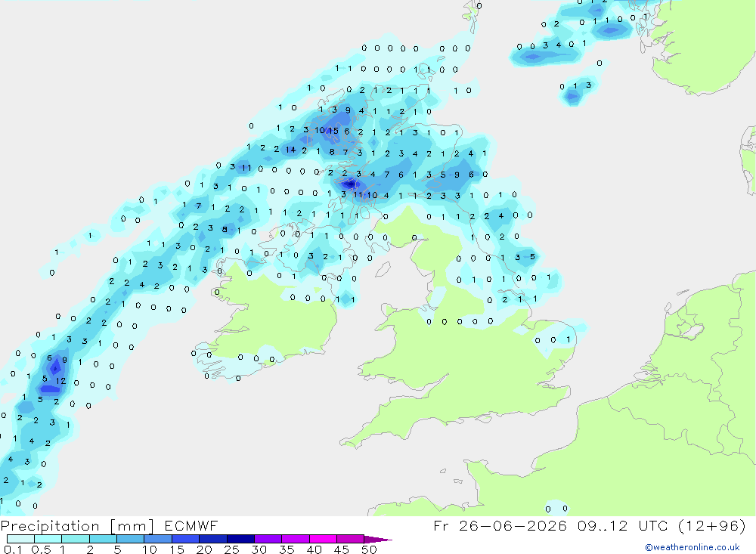Click the "12" precipitation value in the Atlantic
The height and width of the screenshot is (554, 756).
pyautogui.click(x=60, y=381)
